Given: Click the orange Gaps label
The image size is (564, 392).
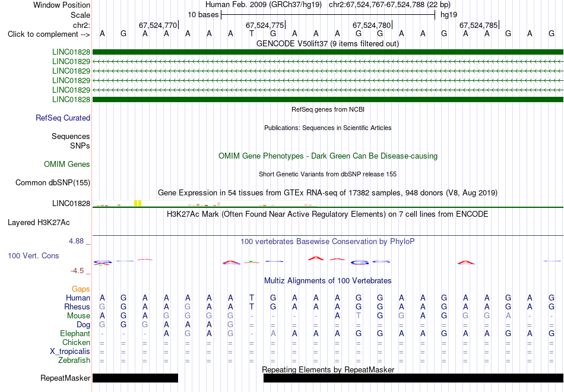Looking at the screenshot, I should click(81, 289).
